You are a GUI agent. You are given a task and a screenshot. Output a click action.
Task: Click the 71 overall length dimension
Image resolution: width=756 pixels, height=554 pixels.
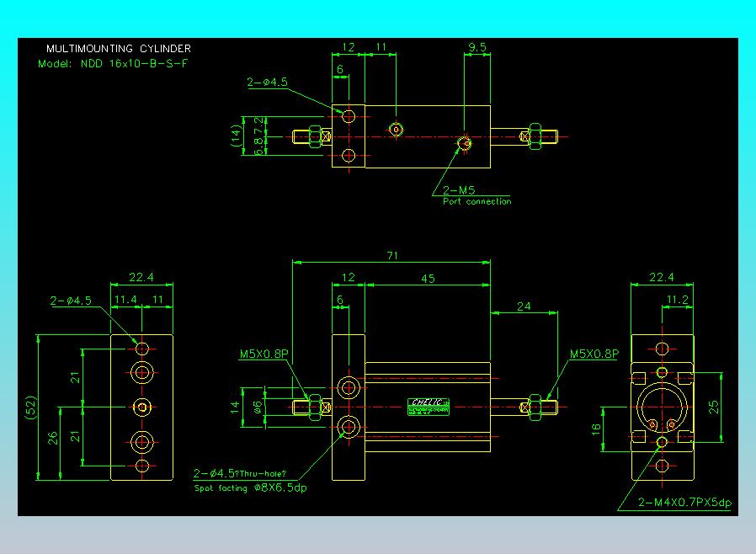(392, 256)
